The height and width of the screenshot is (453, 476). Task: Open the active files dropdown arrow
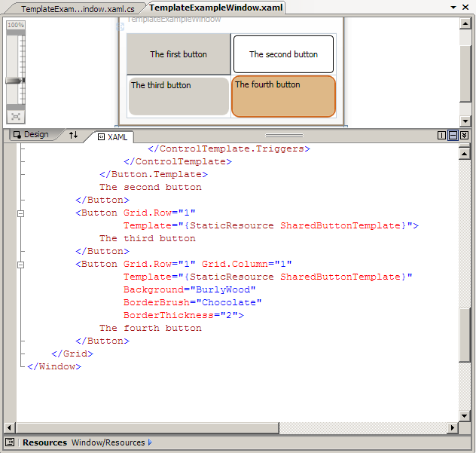tap(453, 8)
